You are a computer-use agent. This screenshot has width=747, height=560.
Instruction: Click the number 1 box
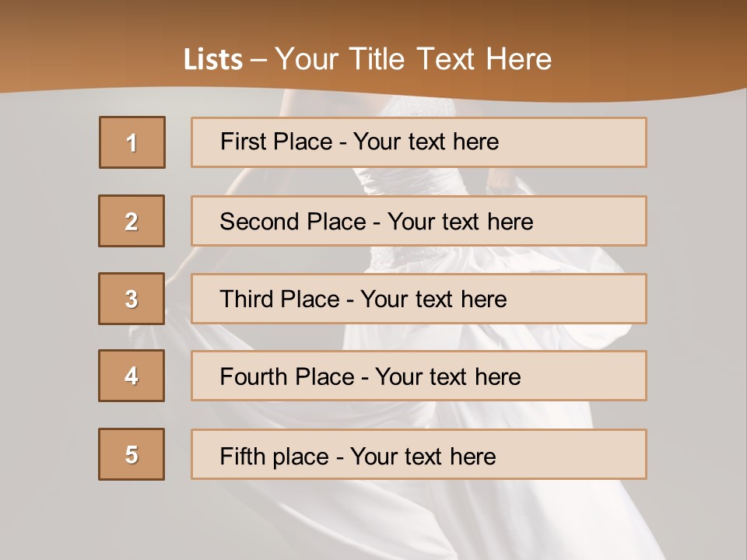tap(132, 142)
